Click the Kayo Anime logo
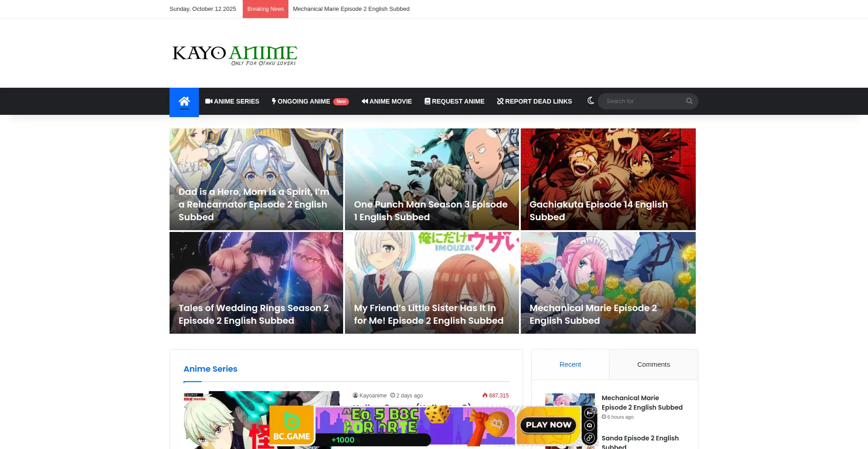Viewport: 868px width, 449px height. pyautogui.click(x=234, y=55)
